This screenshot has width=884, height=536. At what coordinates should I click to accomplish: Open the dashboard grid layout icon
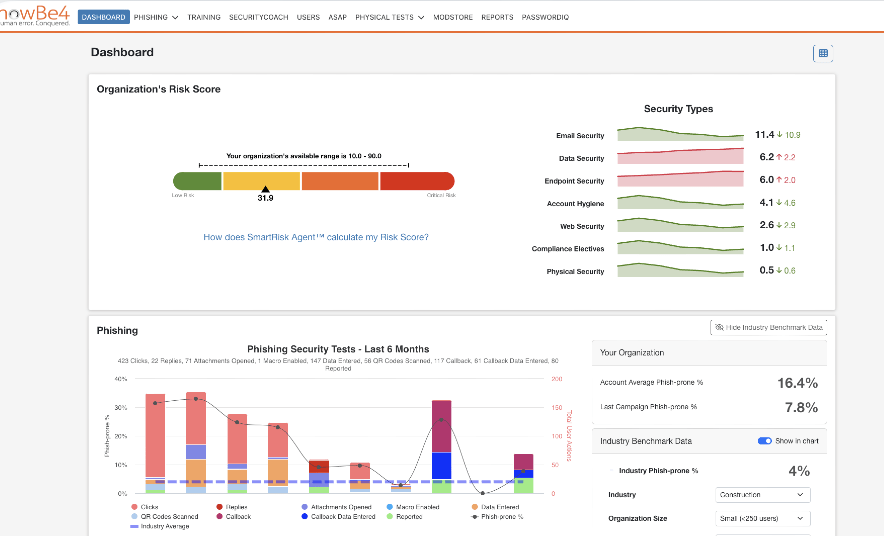823,53
